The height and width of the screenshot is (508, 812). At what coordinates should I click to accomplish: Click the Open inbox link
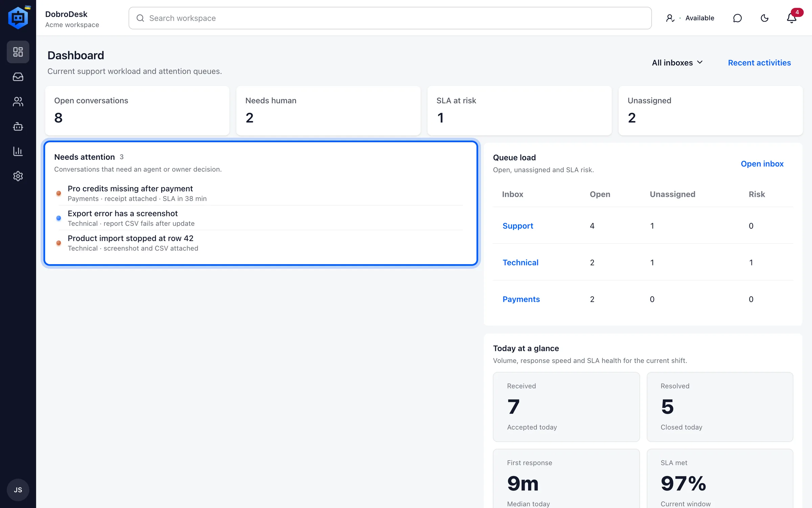point(762,164)
